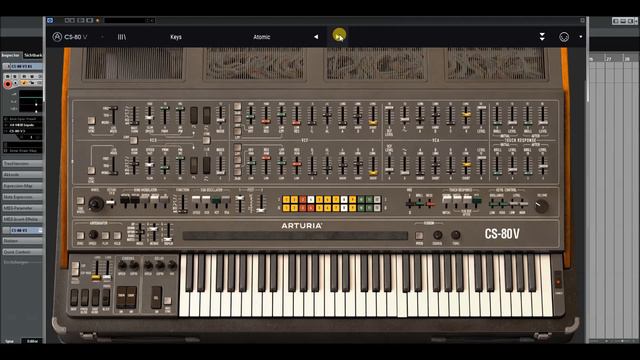Image resolution: width=640 pixels, height=360 pixels.
Task: Enable the red record button in Inspector
Action: [x=8, y=84]
